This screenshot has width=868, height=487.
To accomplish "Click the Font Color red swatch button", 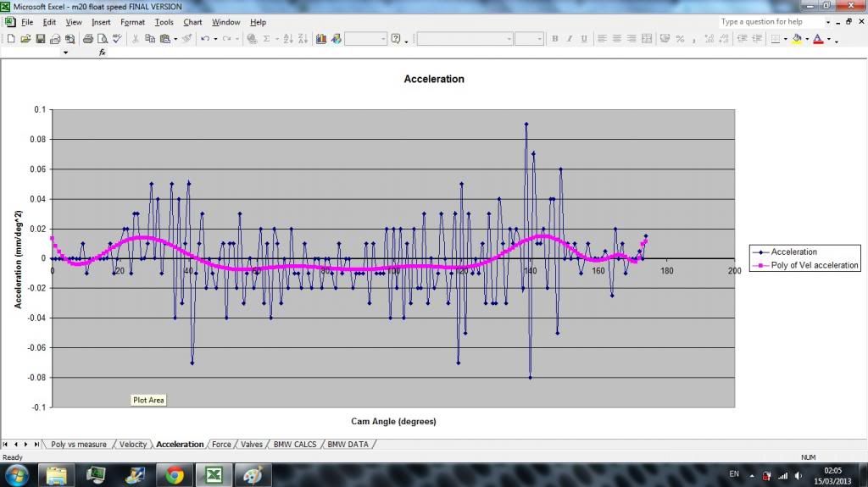I will click(x=817, y=39).
